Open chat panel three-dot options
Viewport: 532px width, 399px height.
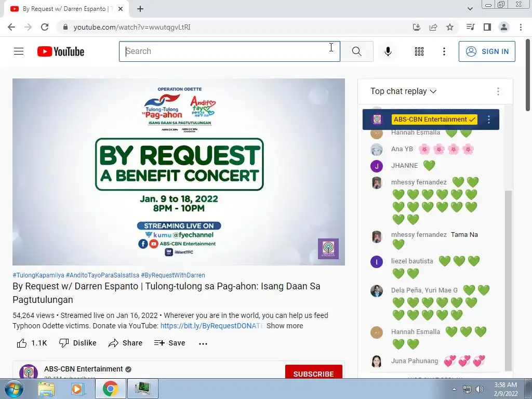coord(498,91)
